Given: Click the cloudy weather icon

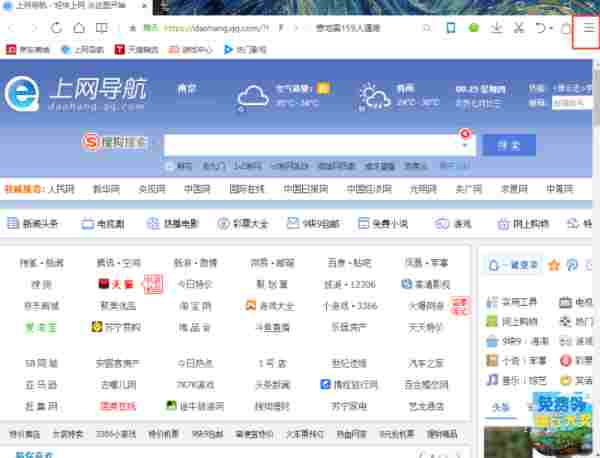Looking at the screenshot, I should click(253, 98).
